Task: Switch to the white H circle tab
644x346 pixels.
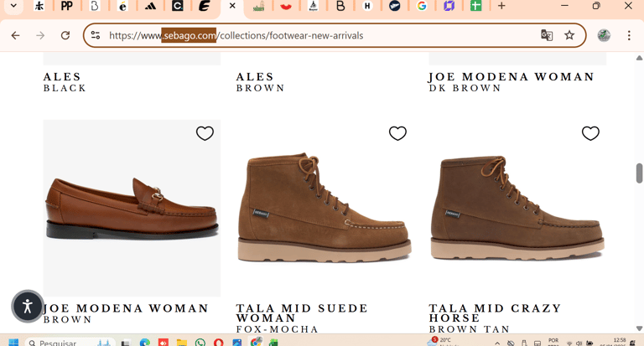Action: click(x=367, y=6)
